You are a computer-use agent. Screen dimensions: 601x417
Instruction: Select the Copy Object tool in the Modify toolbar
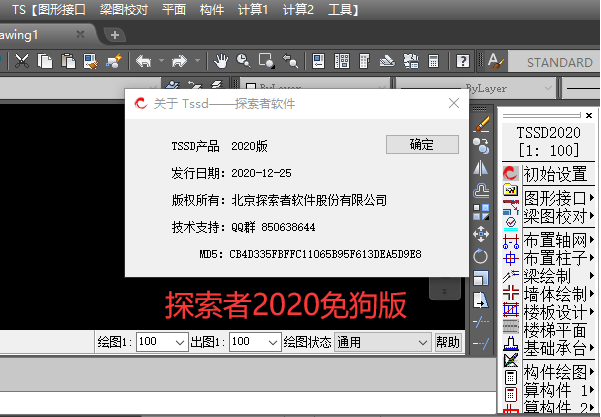(481, 146)
